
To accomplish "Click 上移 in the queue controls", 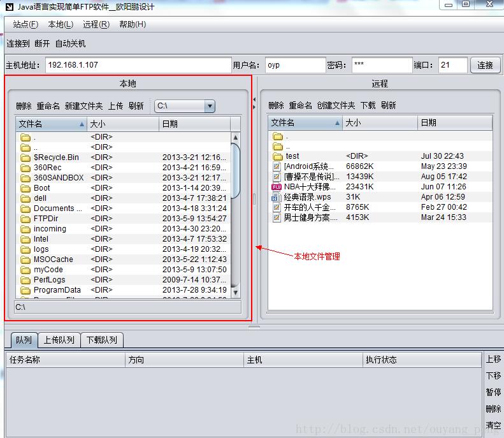I will click(x=493, y=359).
